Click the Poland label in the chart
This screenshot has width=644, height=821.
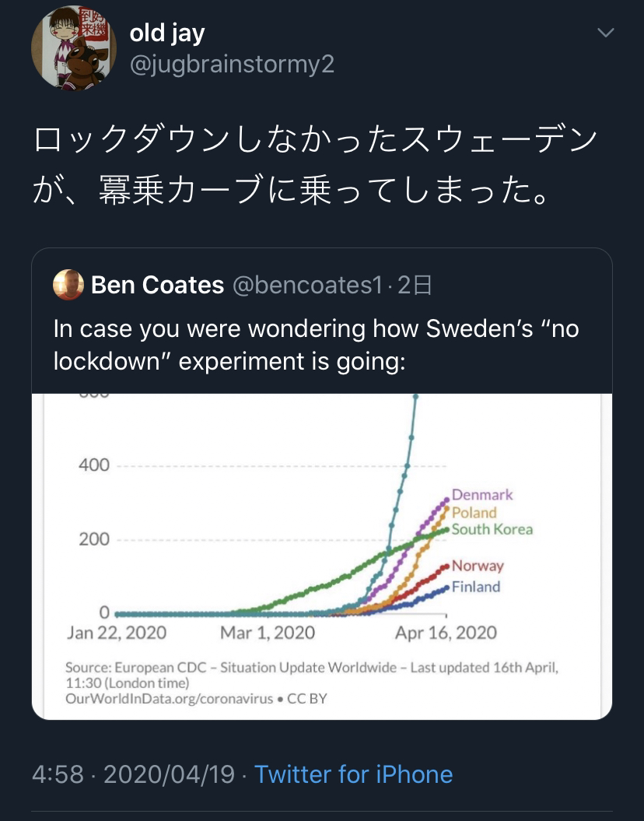tap(474, 512)
